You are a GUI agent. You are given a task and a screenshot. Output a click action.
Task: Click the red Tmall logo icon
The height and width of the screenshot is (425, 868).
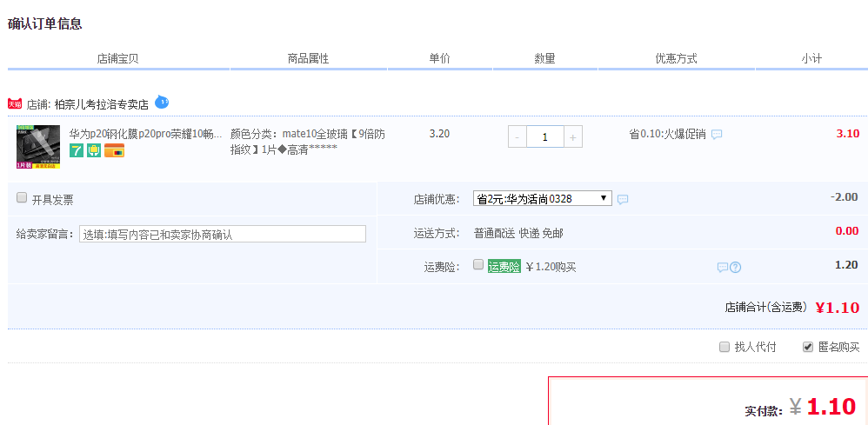click(x=15, y=103)
